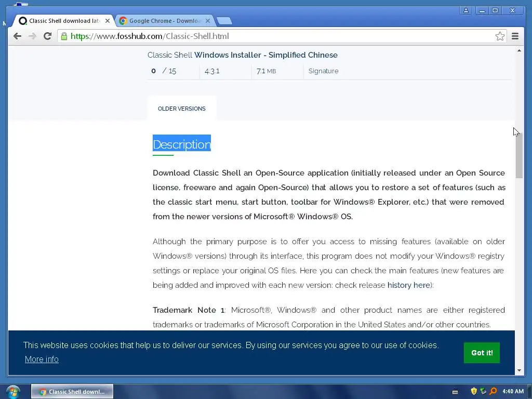Open the OLDER VERSIONS tab
This screenshot has height=399, width=532.
tap(181, 109)
